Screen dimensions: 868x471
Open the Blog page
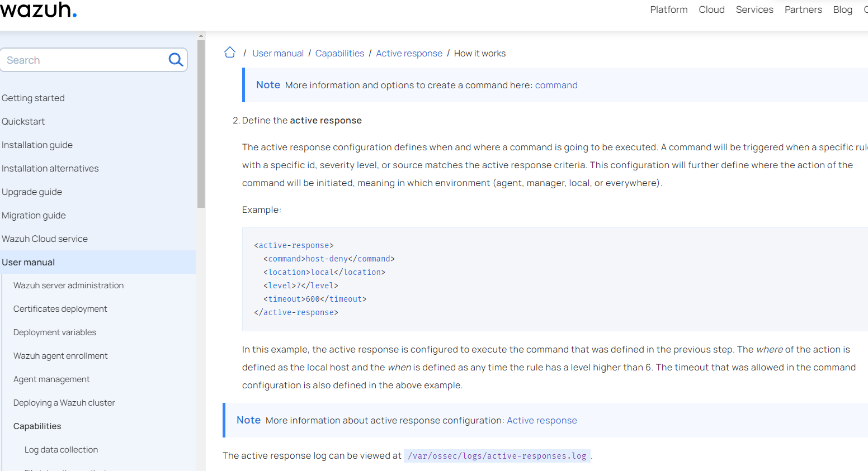click(x=842, y=9)
